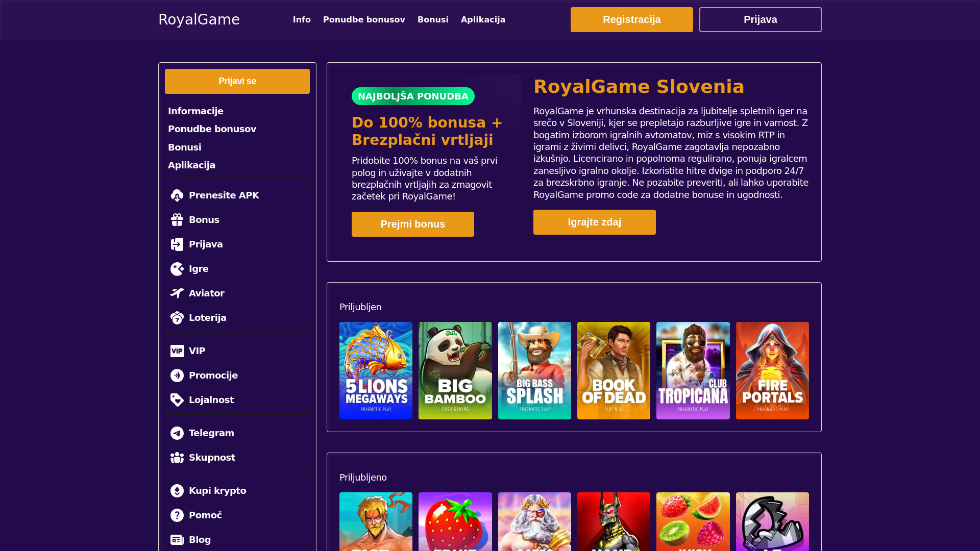Open the Book of Dead game thumbnail
The image size is (980, 551).
(614, 370)
